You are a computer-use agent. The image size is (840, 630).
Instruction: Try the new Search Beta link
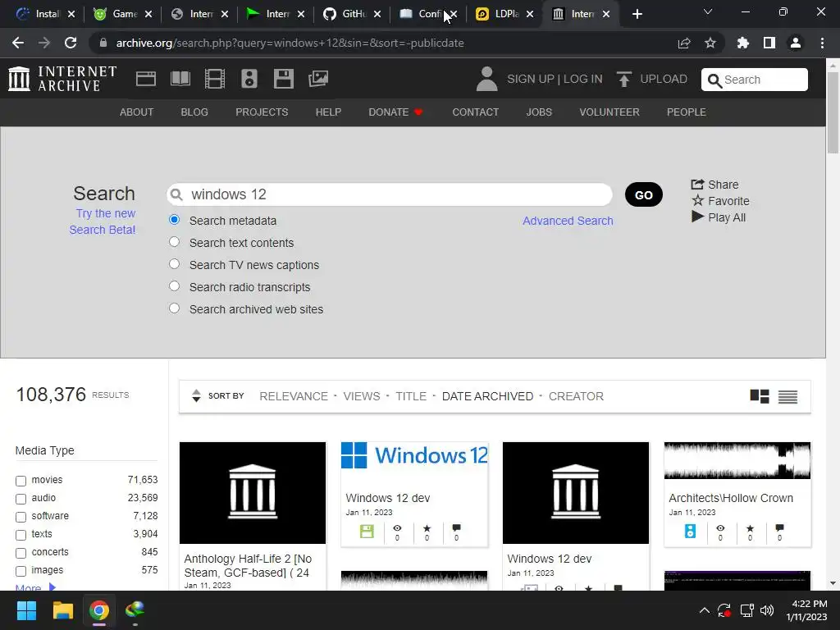[x=103, y=221]
